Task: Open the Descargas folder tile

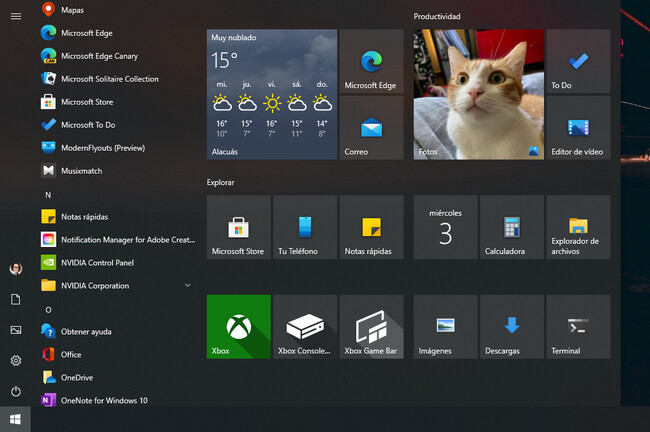Action: (512, 327)
